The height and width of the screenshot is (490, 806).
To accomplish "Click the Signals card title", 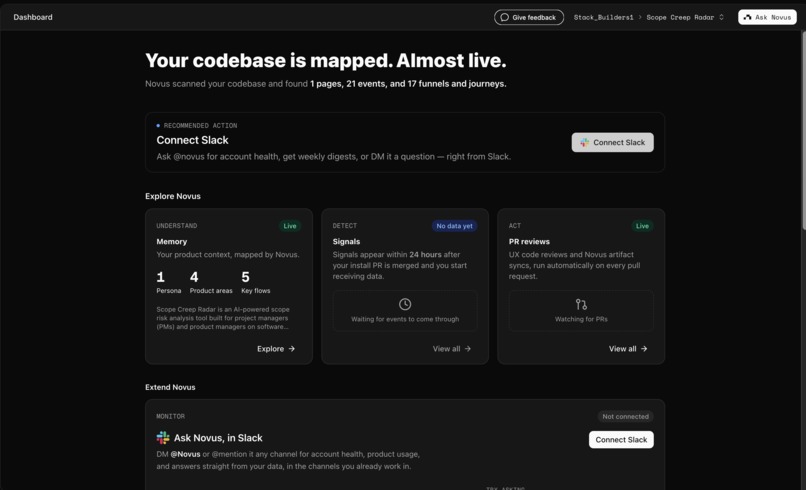I will [x=346, y=241].
